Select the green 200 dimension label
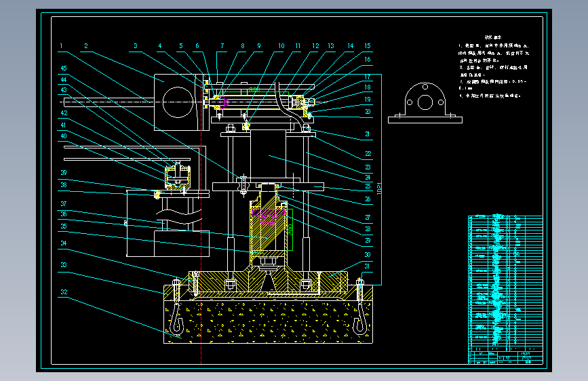 coord(290,230)
